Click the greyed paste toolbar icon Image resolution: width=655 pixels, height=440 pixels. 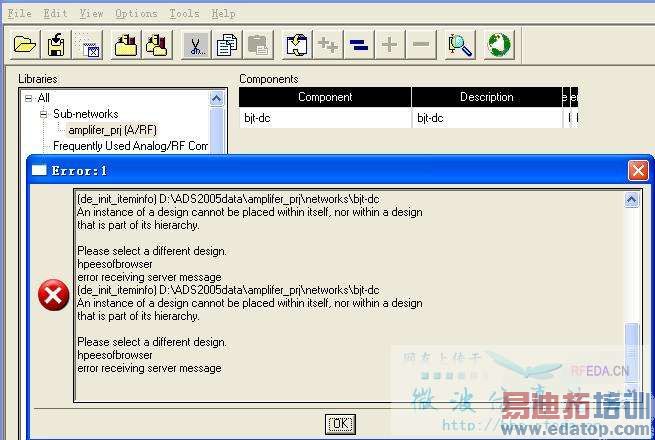258,44
